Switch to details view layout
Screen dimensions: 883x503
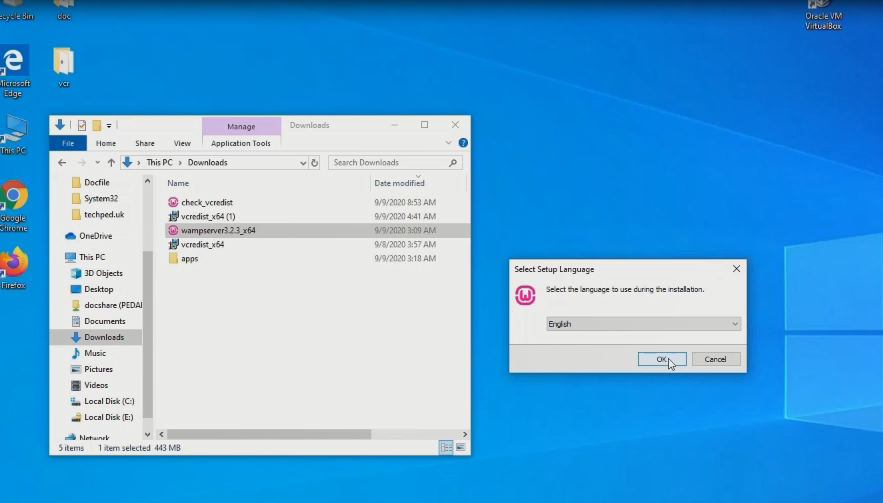point(446,448)
